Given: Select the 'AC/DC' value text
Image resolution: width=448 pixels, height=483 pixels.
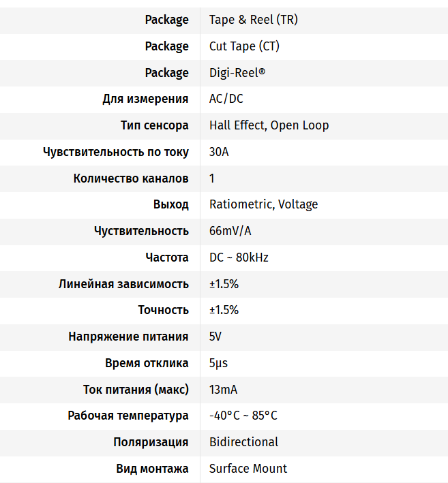Looking at the screenshot, I should [226, 99].
